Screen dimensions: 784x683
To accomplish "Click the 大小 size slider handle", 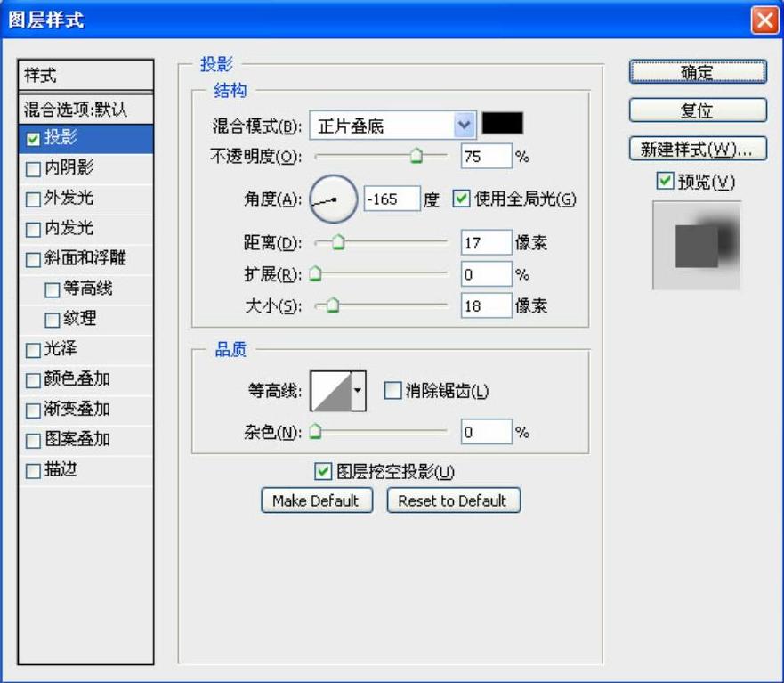I will coord(333,305).
